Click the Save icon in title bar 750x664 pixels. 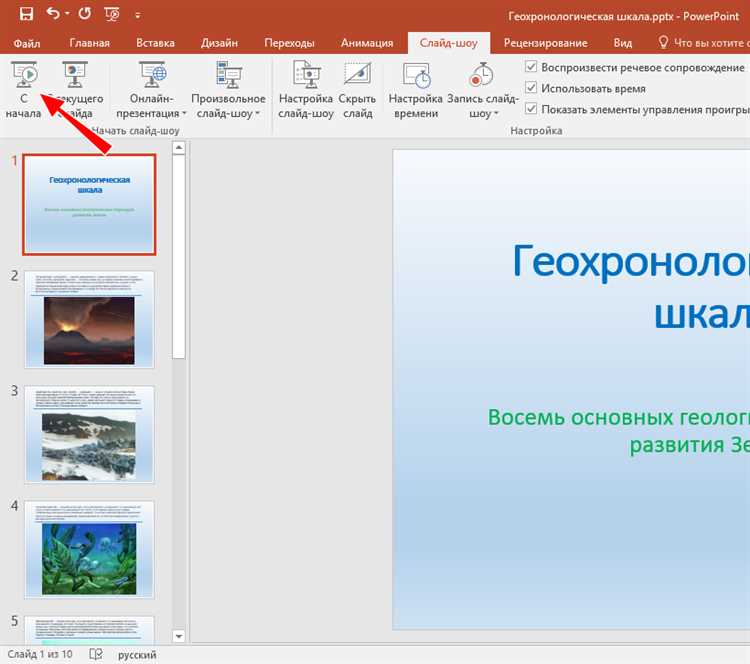coord(27,15)
